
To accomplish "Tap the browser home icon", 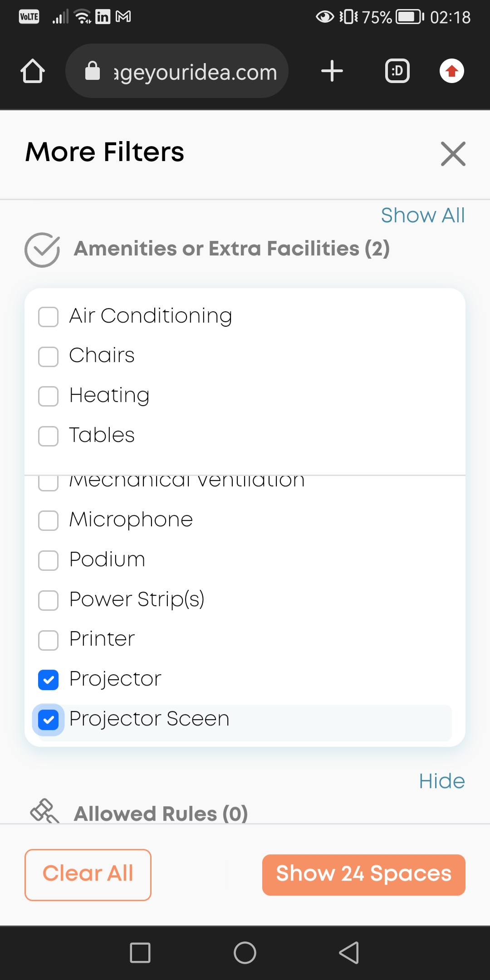I will pyautogui.click(x=33, y=71).
